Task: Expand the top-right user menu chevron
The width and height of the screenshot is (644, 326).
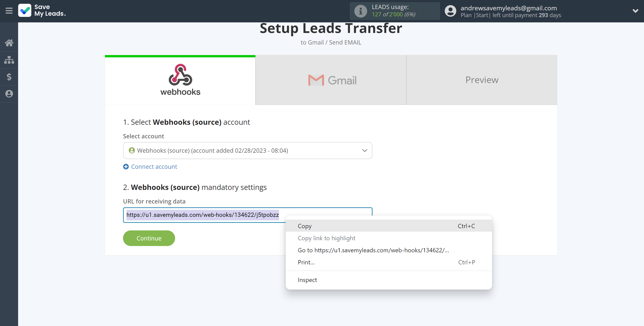Action: (x=636, y=11)
